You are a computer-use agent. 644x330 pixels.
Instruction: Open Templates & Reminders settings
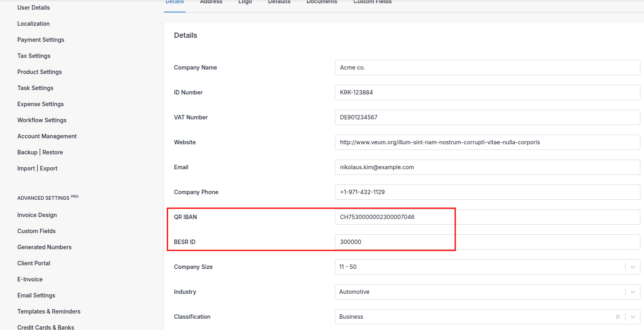pos(49,312)
